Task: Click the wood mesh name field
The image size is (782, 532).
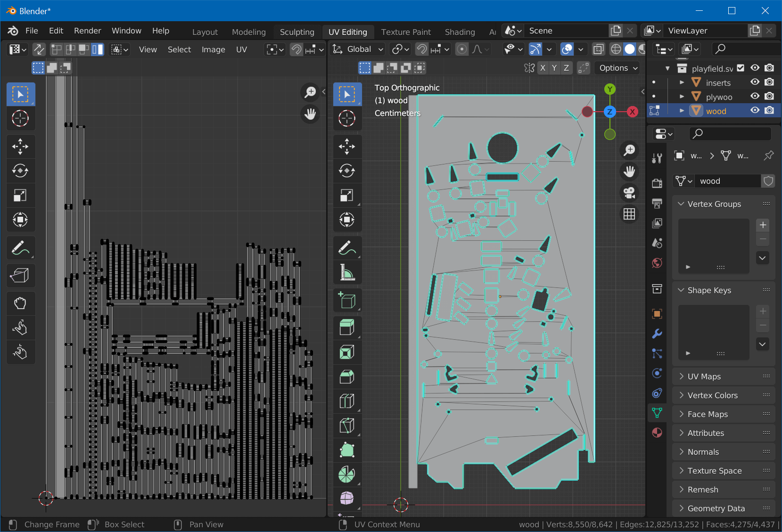Action: pyautogui.click(x=728, y=181)
